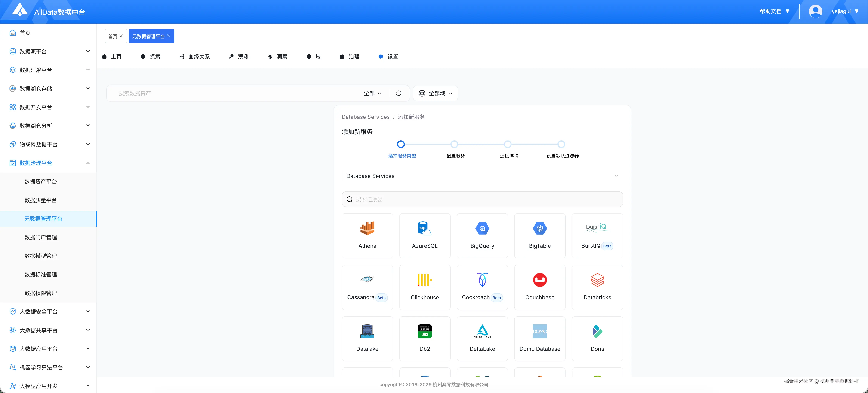This screenshot has height=393, width=868.
Task: Open 数据资产平台 in the sidebar
Action: point(40,182)
